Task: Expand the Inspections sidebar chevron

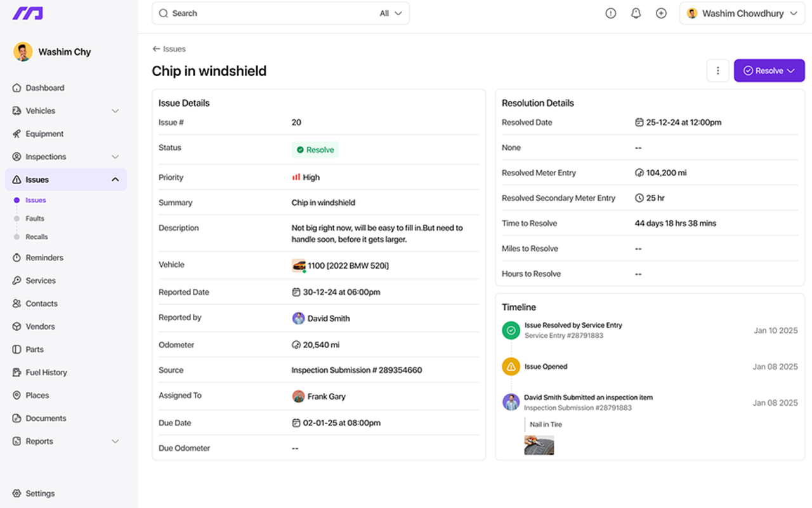Action: pos(115,157)
